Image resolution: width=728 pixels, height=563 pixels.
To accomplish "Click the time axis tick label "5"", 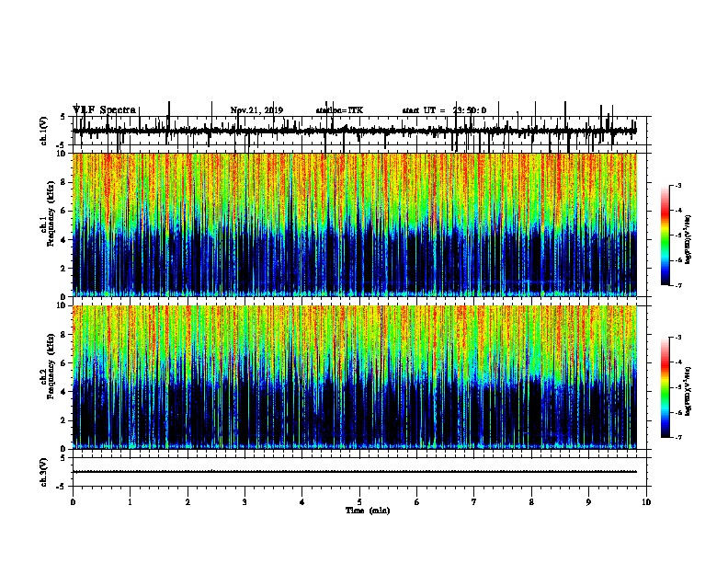I will tap(359, 502).
